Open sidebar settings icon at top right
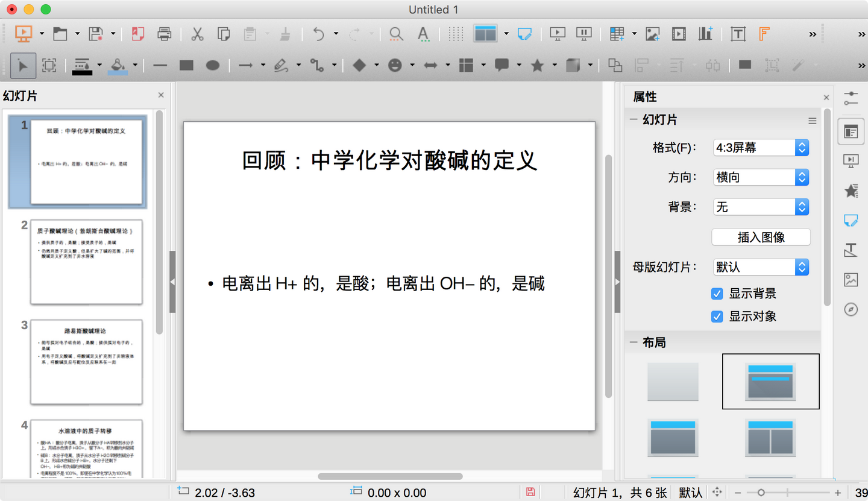Viewport: 868px width, 501px height. click(x=851, y=99)
